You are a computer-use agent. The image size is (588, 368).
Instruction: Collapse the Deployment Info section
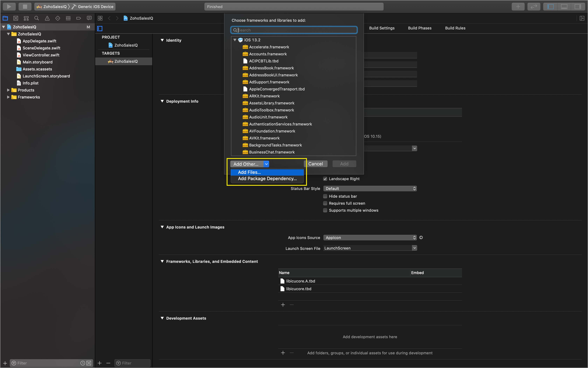(162, 101)
